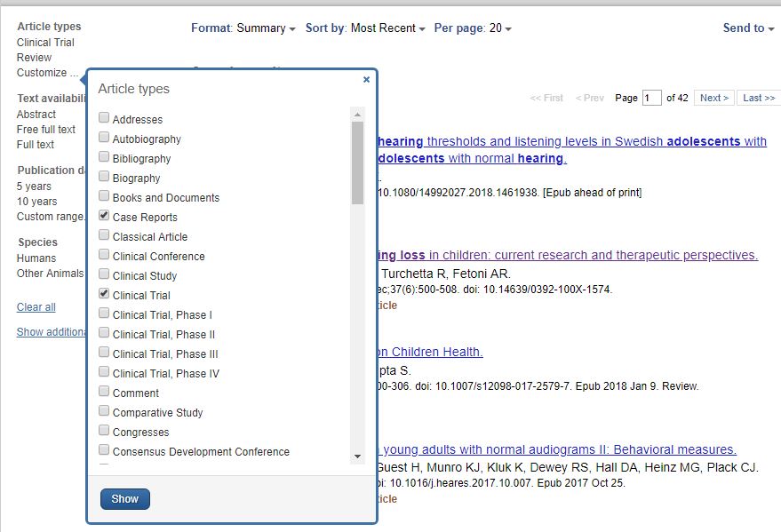The image size is (781, 532).
Task: Filter species to Other Animals
Action: (51, 274)
